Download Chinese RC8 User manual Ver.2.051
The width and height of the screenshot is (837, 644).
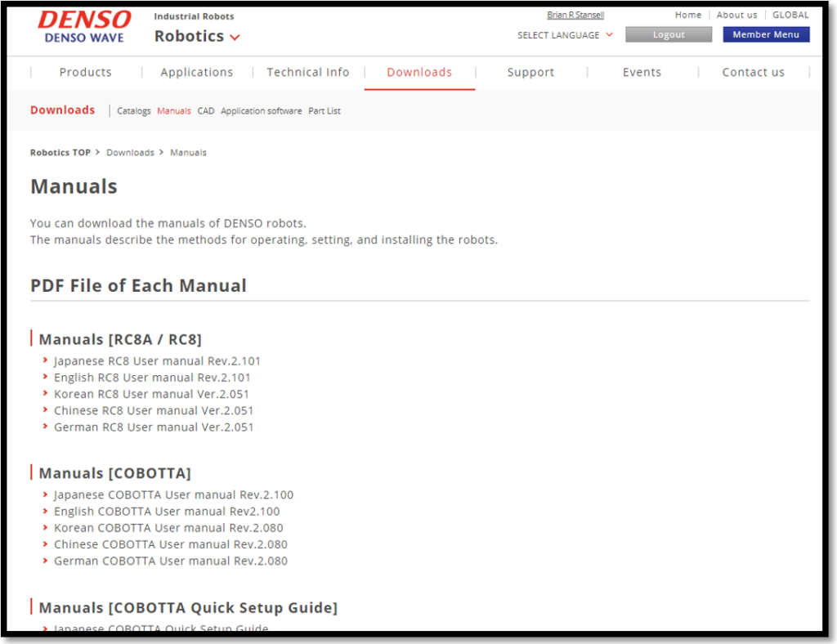(154, 411)
